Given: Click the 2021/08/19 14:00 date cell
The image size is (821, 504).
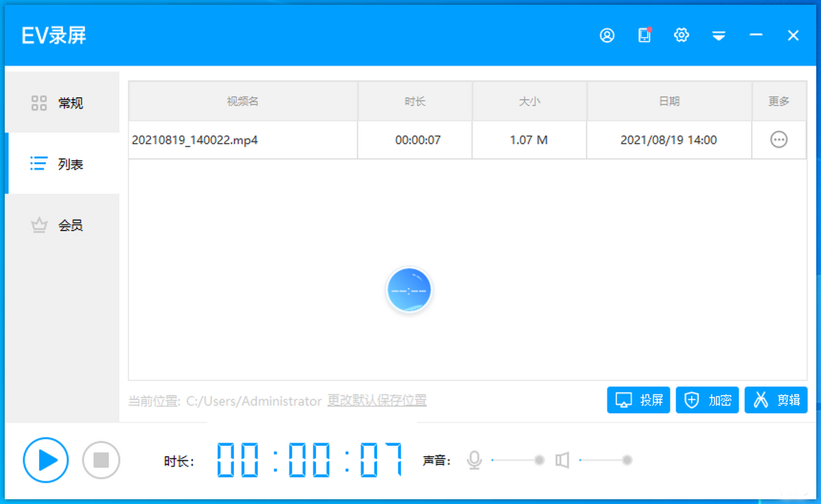Looking at the screenshot, I should point(668,140).
